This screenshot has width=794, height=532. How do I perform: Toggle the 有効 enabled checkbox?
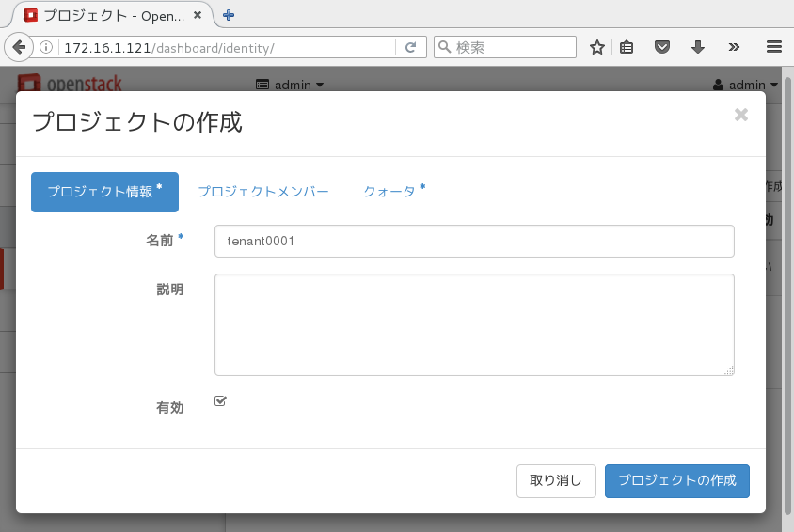[220, 401]
